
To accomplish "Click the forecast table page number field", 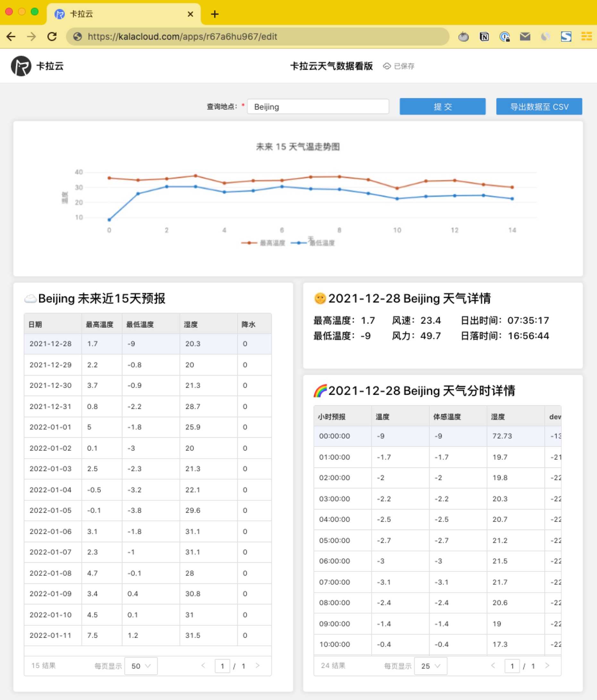I will click(222, 666).
